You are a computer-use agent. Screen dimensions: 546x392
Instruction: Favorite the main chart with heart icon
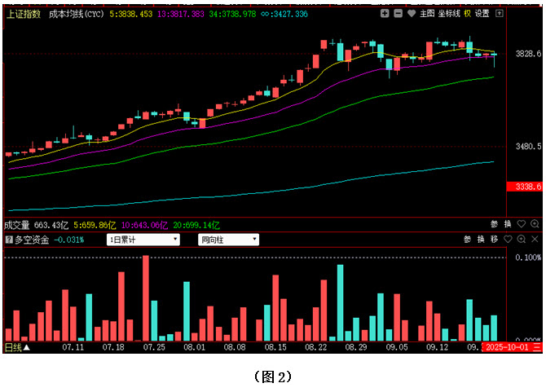tap(412, 14)
